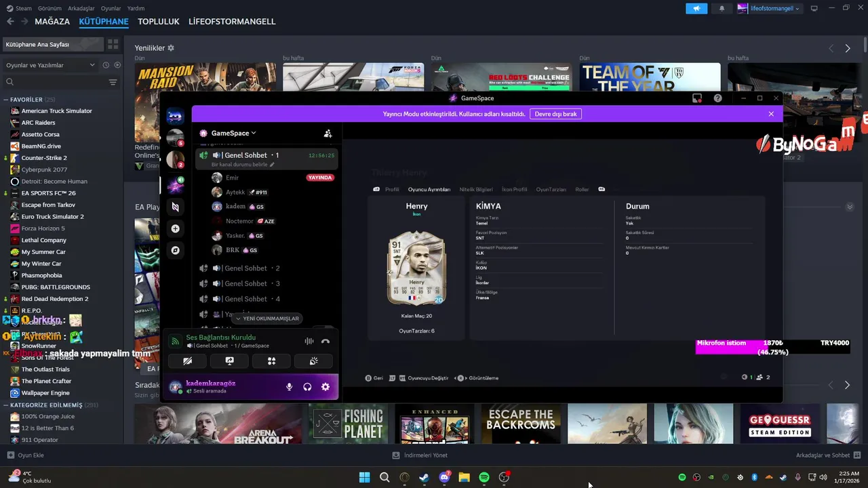Image resolution: width=868 pixels, height=488 pixels.
Task: Open the Discover servers compass icon
Action: (175, 250)
